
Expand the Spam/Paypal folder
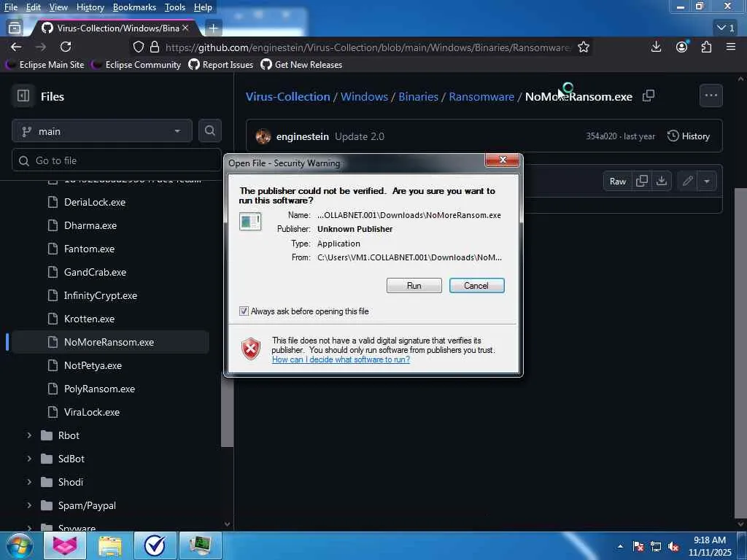[x=29, y=505]
